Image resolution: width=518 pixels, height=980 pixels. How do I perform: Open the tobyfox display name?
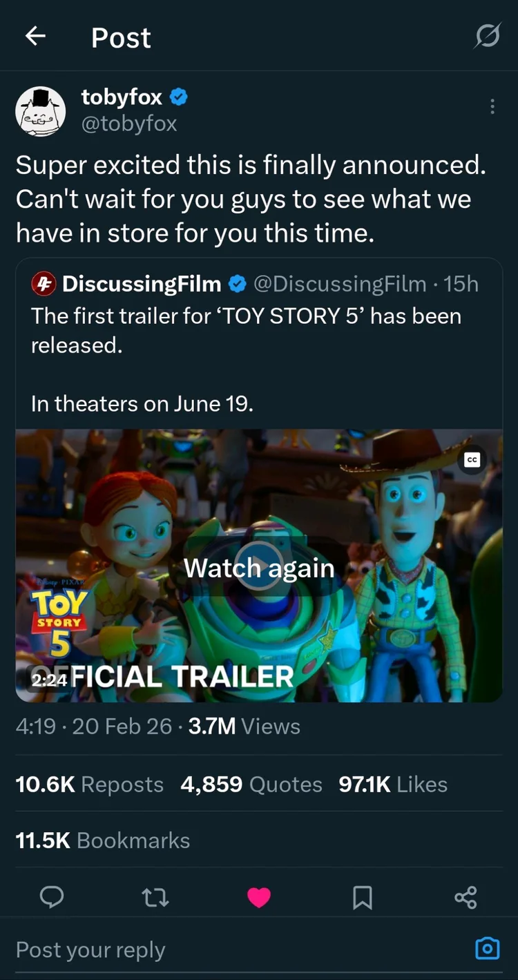point(122,97)
